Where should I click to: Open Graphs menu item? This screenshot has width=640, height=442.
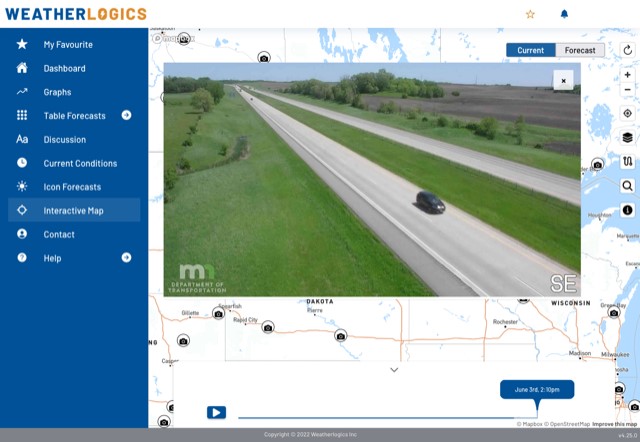tap(74, 92)
